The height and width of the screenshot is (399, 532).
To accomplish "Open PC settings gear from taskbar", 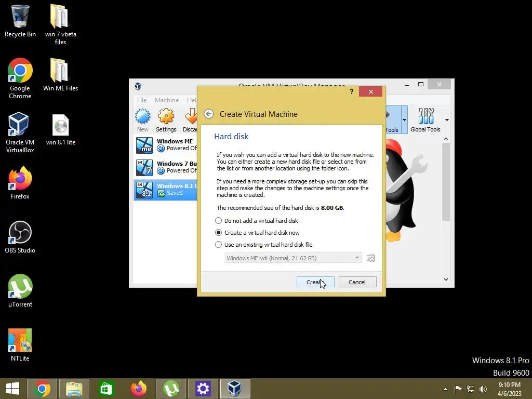I will (x=203, y=389).
